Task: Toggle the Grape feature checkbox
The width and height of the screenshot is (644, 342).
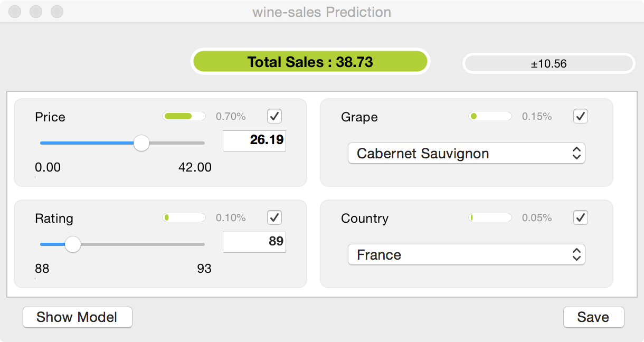Action: click(x=581, y=116)
